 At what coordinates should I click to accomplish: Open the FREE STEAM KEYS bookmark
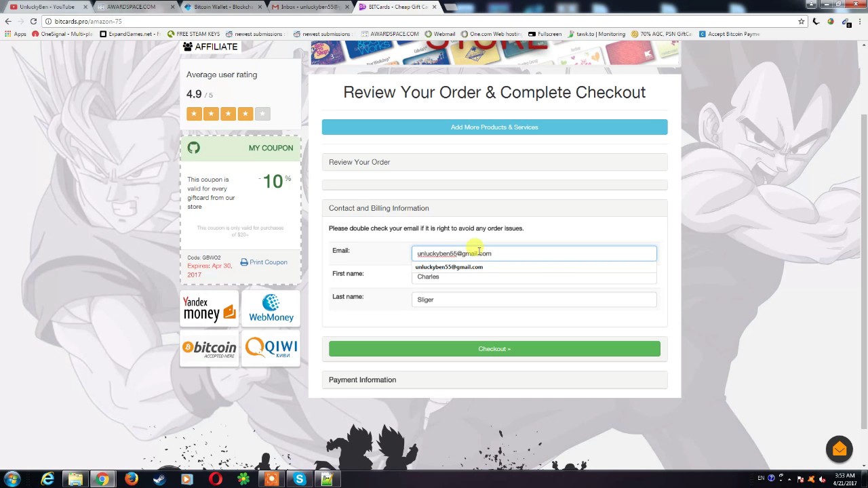tap(193, 34)
